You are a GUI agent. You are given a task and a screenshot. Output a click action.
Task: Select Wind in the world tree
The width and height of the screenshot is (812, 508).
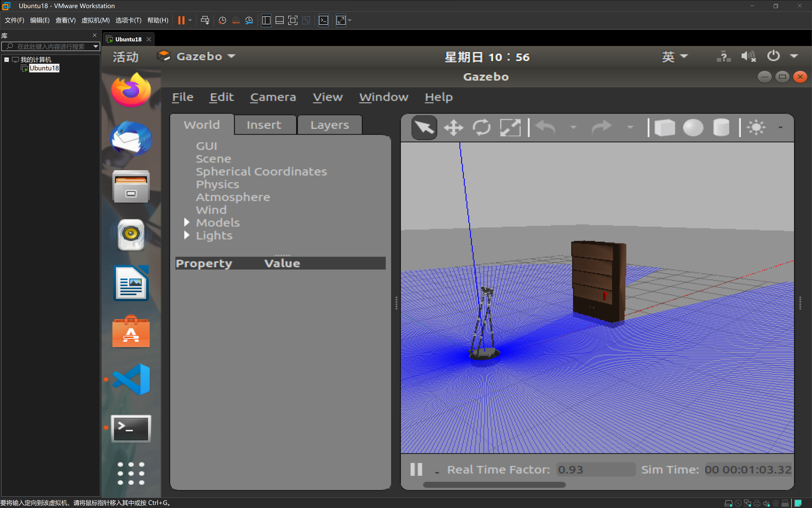pyautogui.click(x=211, y=210)
